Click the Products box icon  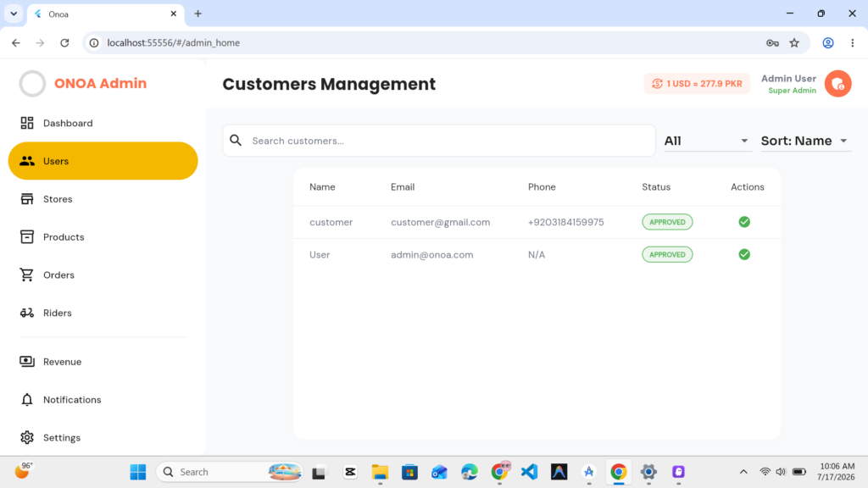pos(26,237)
